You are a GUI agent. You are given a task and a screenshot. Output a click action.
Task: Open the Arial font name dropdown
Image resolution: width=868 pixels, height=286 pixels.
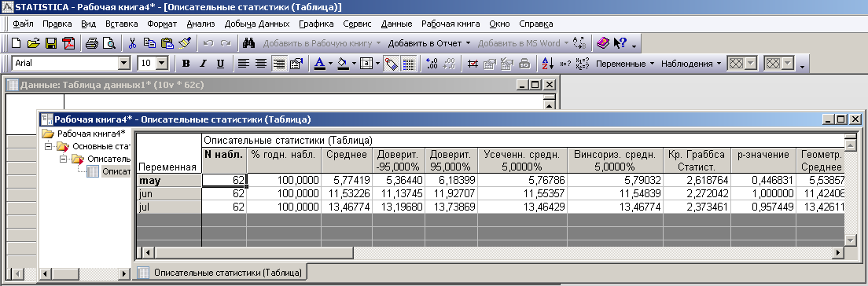click(x=124, y=63)
